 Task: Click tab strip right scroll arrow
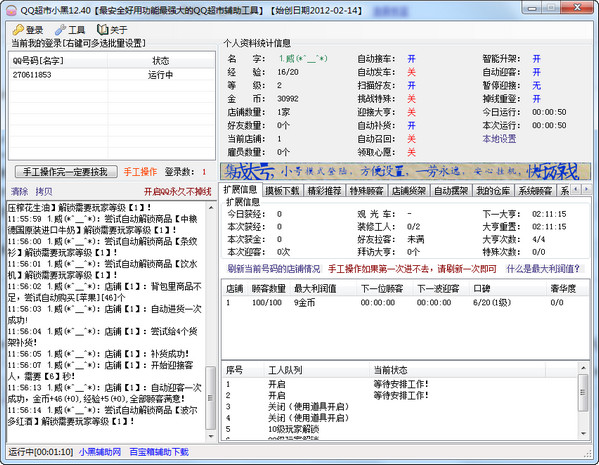(586, 189)
